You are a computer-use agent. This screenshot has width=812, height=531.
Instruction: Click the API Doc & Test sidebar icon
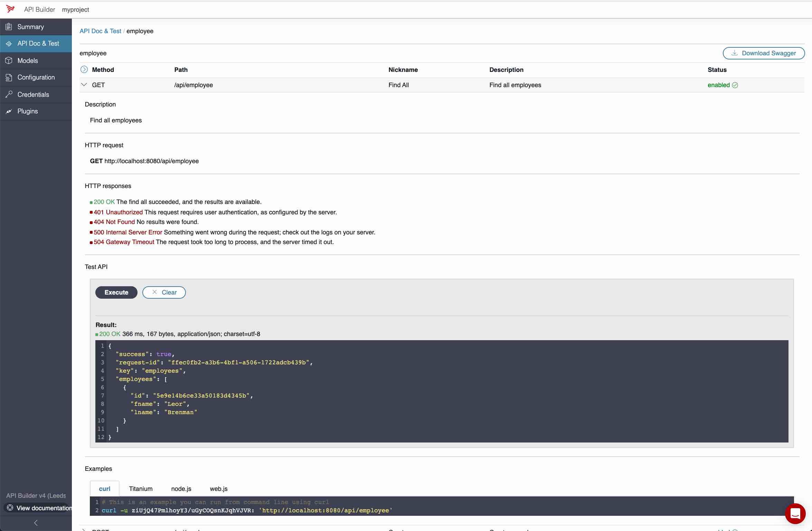(x=9, y=44)
